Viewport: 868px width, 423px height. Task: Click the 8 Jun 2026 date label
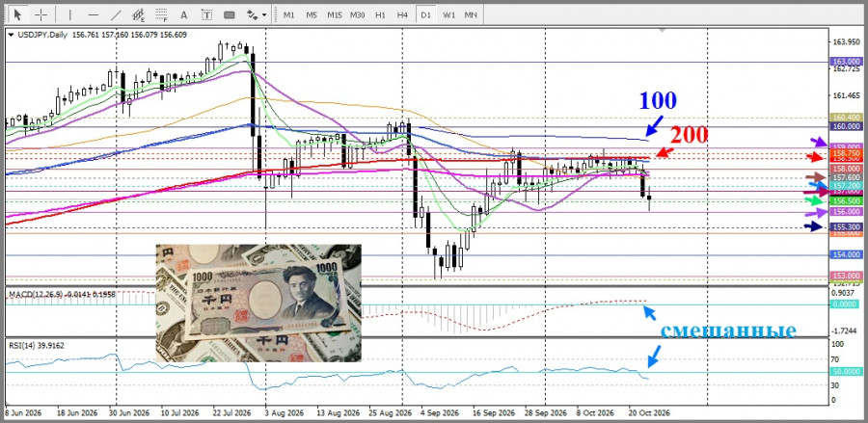click(21, 413)
